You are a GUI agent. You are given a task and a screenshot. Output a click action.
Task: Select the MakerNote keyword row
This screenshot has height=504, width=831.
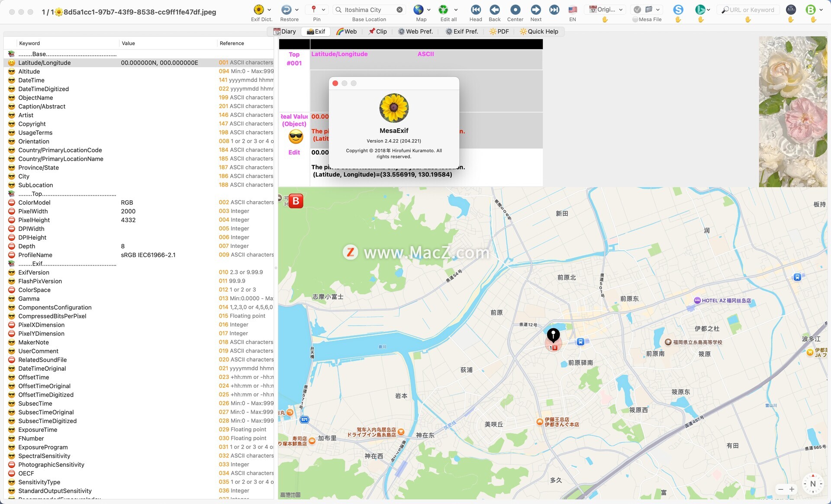click(139, 342)
